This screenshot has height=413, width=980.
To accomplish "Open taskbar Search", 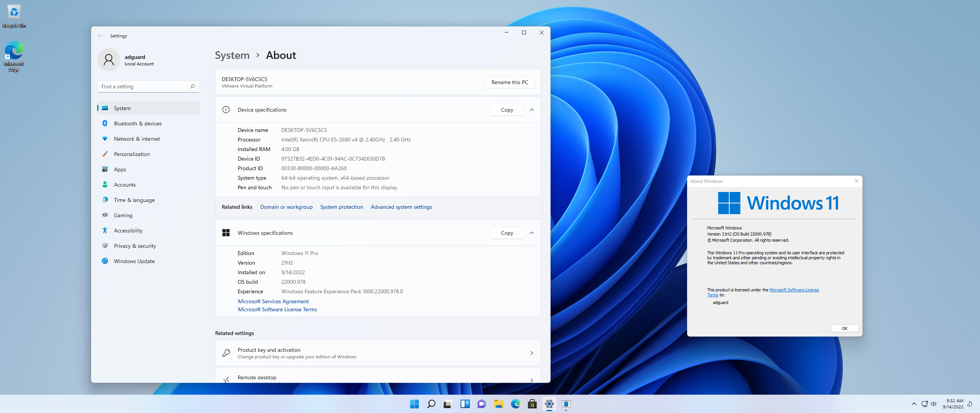I will pyautogui.click(x=431, y=404).
